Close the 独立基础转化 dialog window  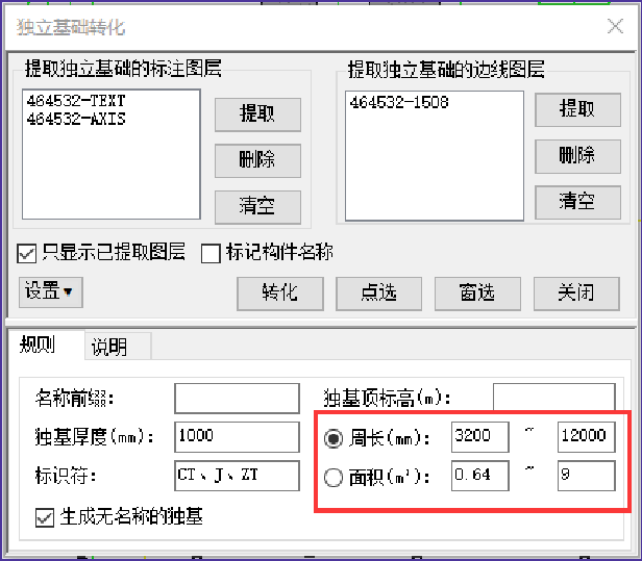pyautogui.click(x=614, y=27)
